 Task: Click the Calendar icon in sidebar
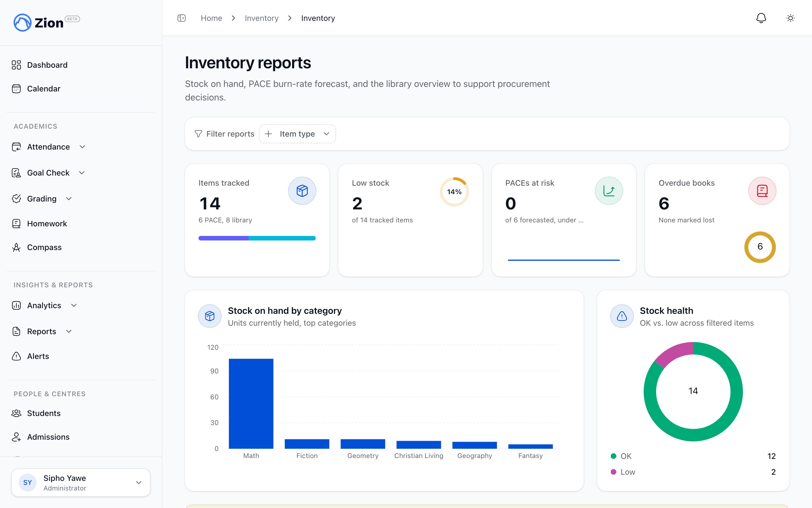(16, 89)
